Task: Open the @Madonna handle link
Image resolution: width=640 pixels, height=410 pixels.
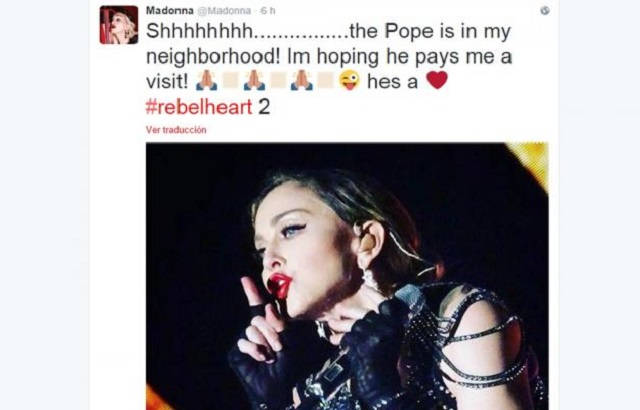Action: 224,11
